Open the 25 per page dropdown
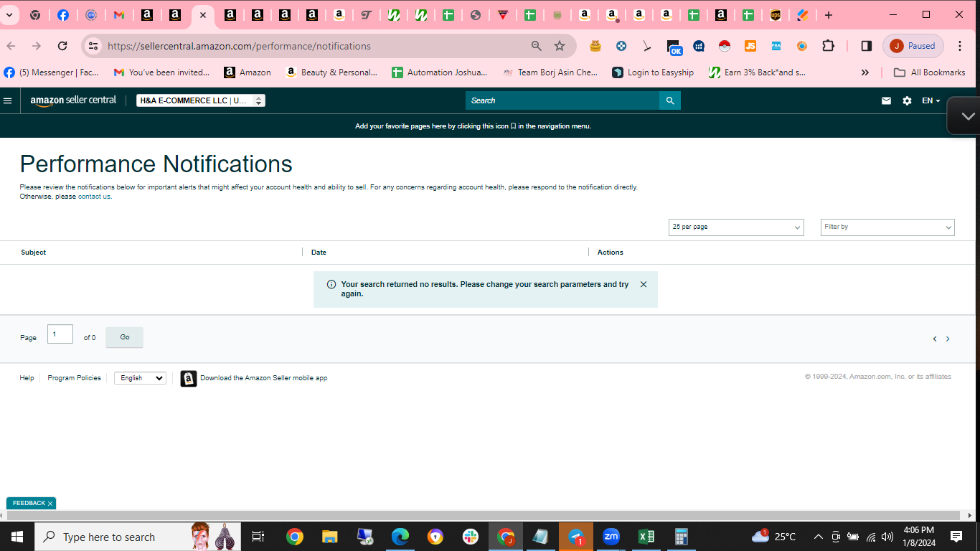980x551 pixels. pyautogui.click(x=736, y=227)
